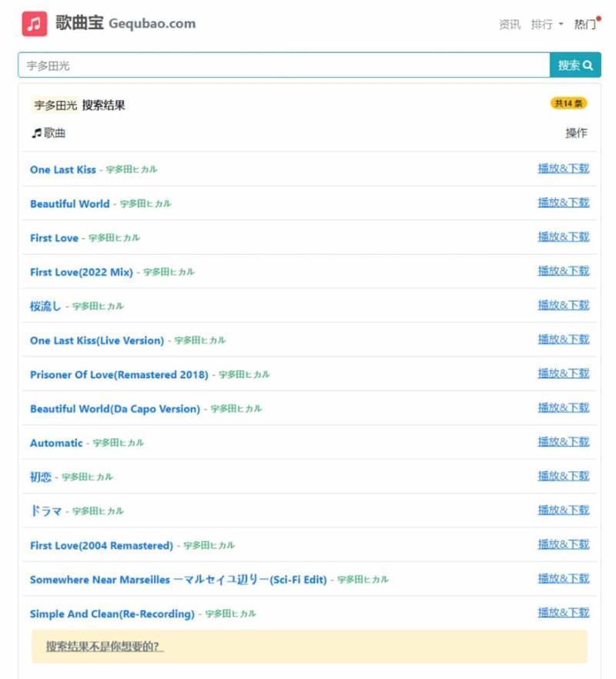
Task: Open Simple And Clean(Re-Recording) song link
Action: click(112, 614)
